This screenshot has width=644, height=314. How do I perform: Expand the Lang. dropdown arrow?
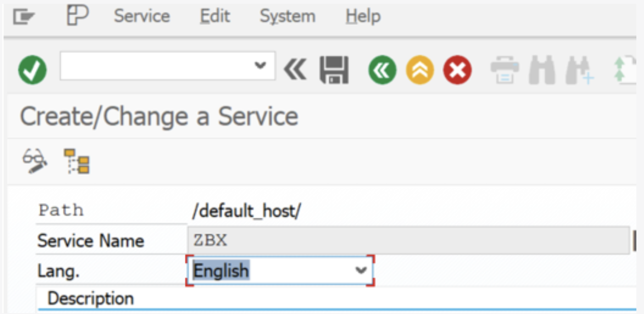[x=361, y=270]
